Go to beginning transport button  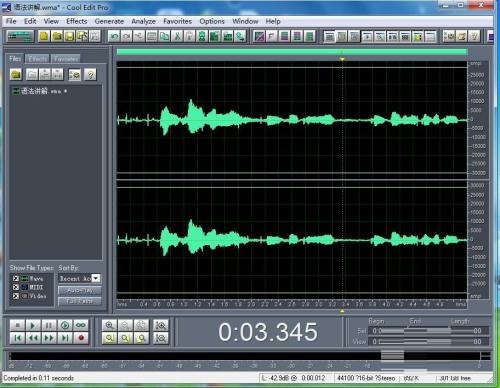[x=17, y=338]
